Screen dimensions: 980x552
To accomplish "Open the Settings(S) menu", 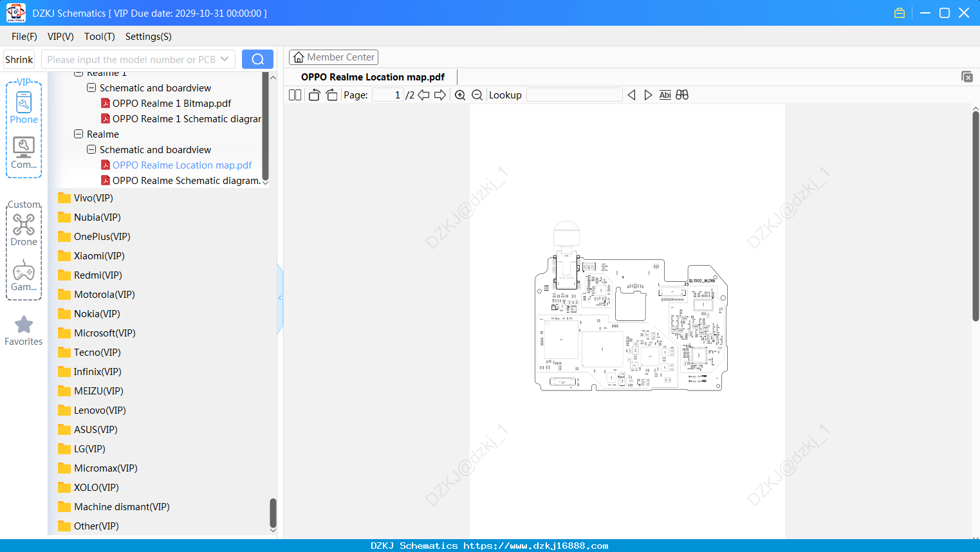I will coord(148,37).
